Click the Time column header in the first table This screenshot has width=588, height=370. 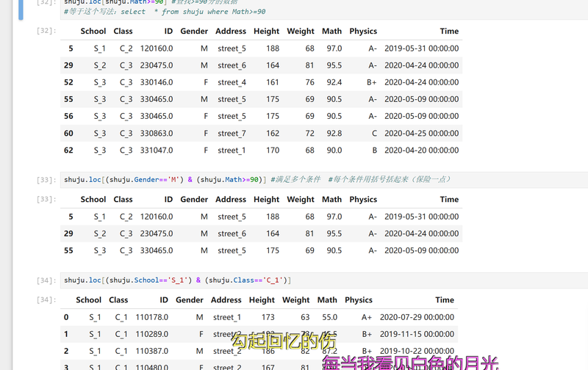[x=448, y=32]
